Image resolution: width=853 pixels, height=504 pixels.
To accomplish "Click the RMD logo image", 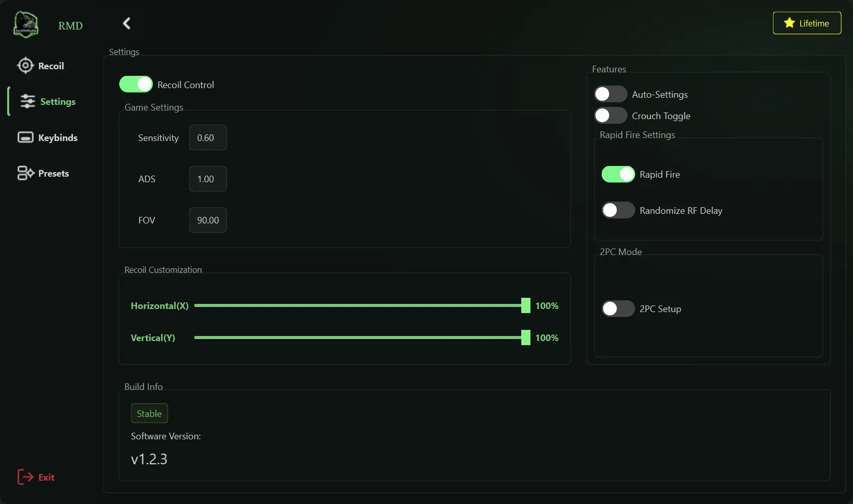I will pyautogui.click(x=25, y=24).
